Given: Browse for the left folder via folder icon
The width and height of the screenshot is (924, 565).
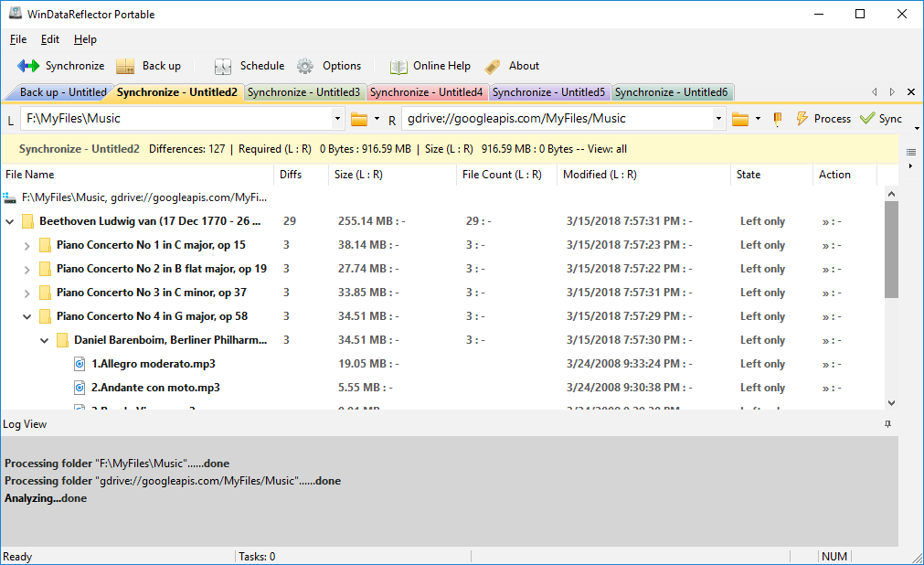Looking at the screenshot, I should (x=359, y=119).
